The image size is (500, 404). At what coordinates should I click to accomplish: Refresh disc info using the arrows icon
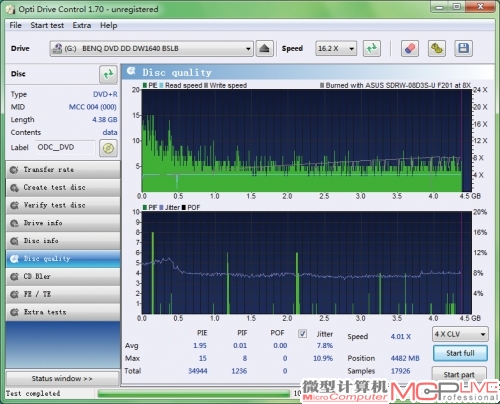pyautogui.click(x=108, y=74)
